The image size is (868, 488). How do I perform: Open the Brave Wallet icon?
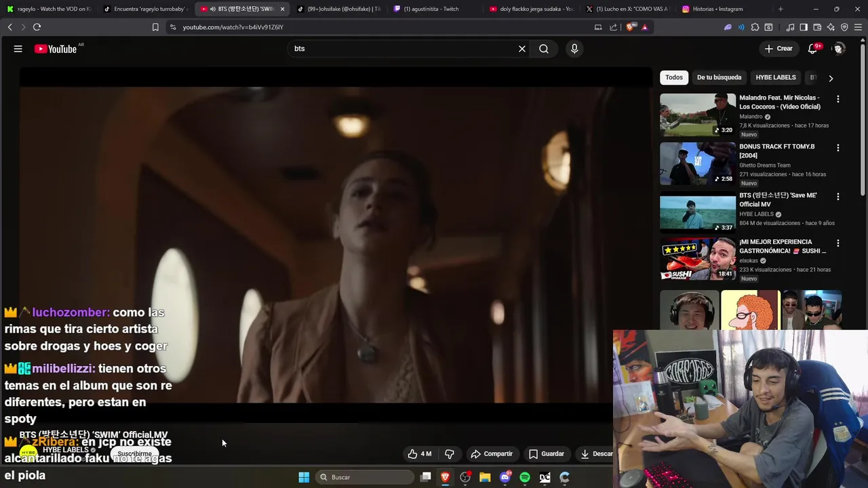tap(817, 27)
